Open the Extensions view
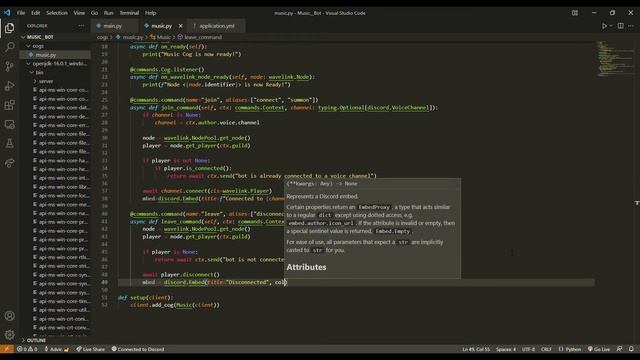 click(x=9, y=105)
